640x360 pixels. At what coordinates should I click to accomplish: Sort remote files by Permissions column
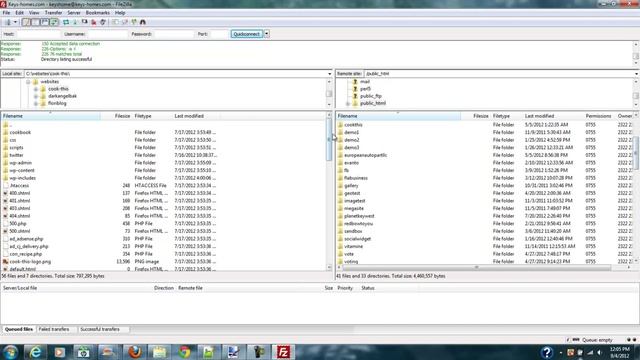599,116
